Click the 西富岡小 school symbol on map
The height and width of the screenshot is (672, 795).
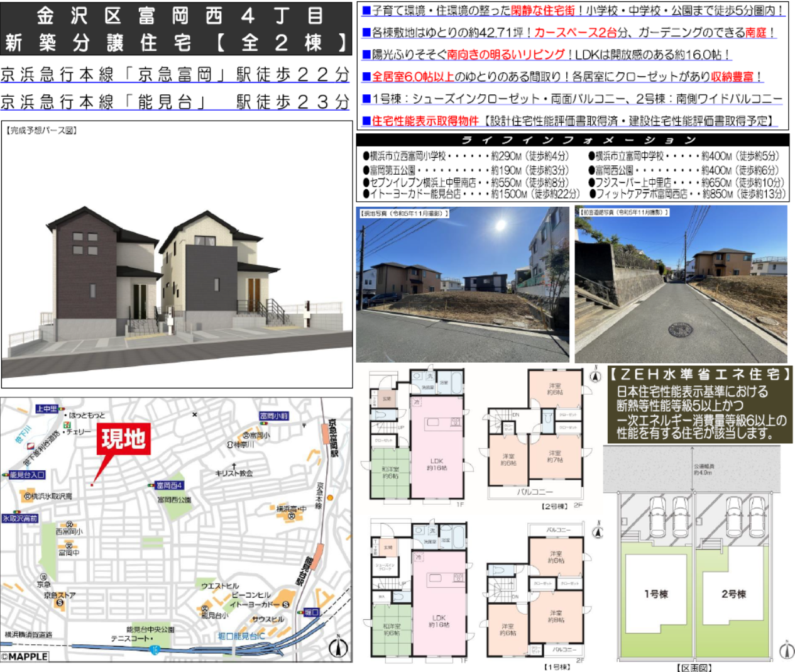[69, 524]
